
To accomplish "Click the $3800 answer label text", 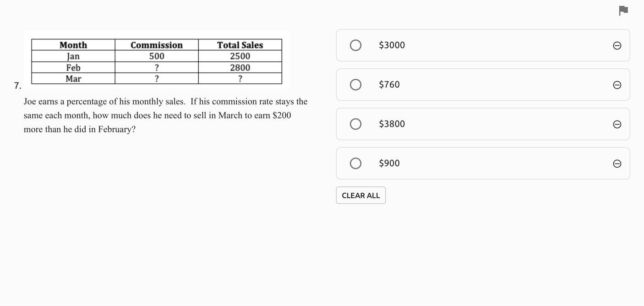I will [x=392, y=124].
